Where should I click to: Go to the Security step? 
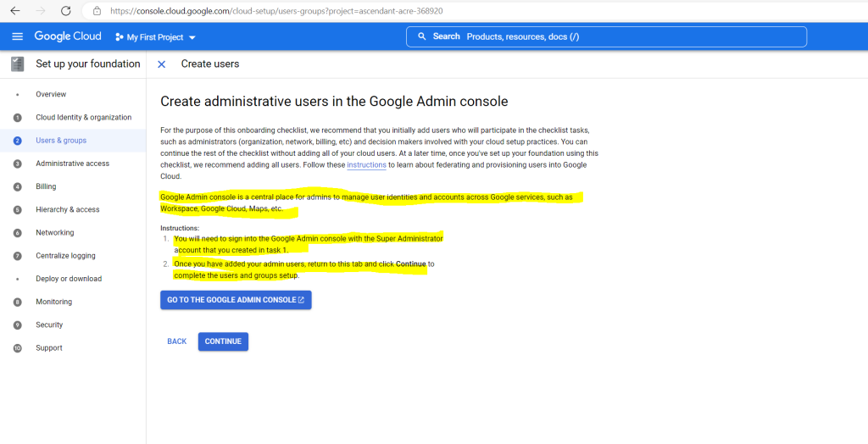pos(49,325)
